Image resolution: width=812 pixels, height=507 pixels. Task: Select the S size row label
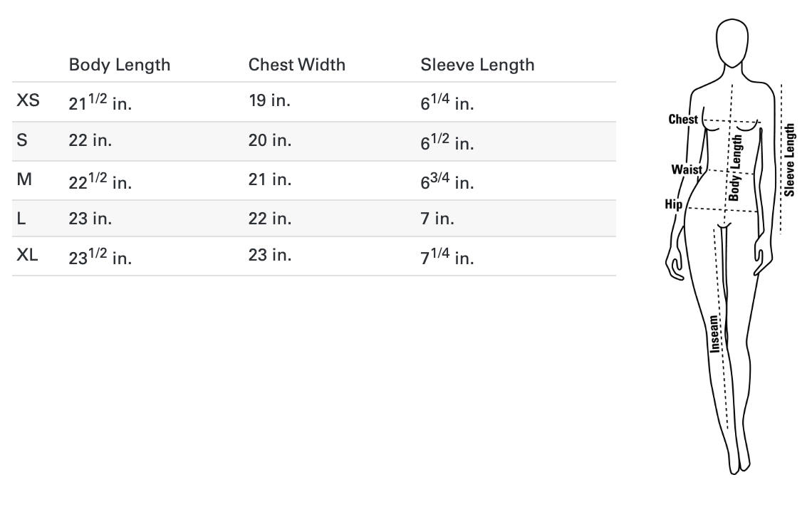(21, 140)
